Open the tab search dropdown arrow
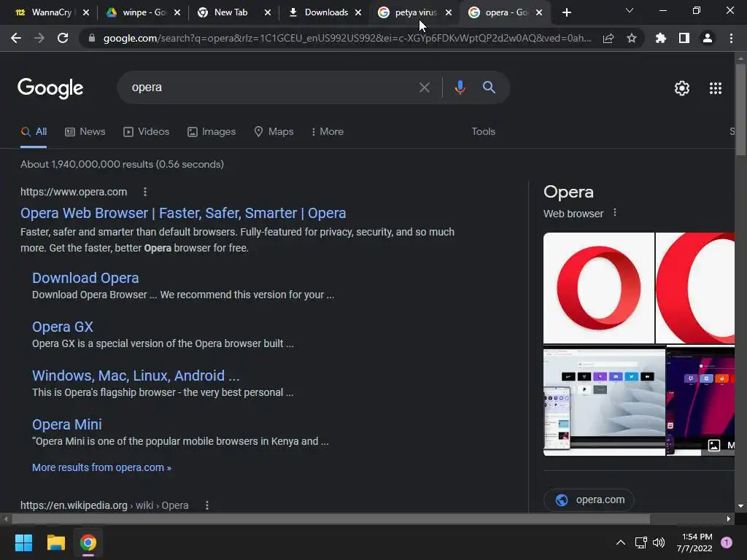747x560 pixels. (x=630, y=10)
